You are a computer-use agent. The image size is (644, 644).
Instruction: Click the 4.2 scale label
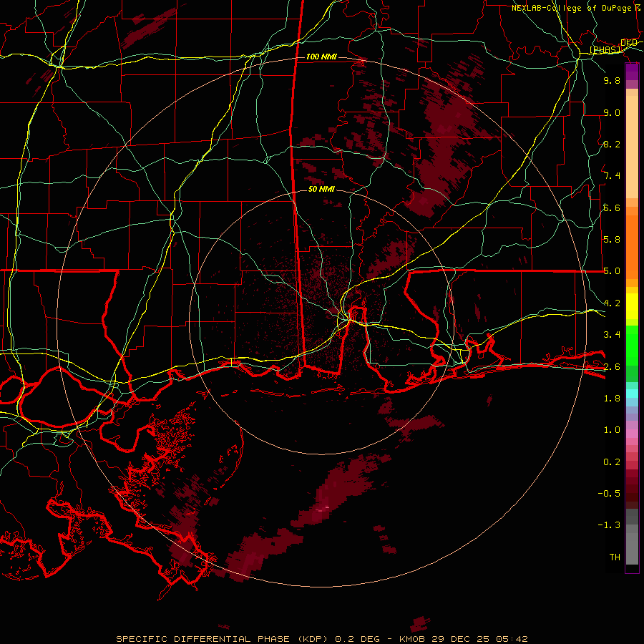[612, 303]
